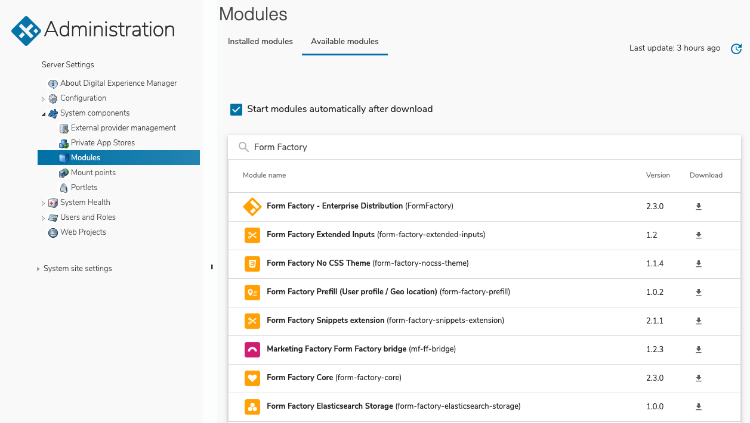Open Users and Roles item
Screen dimensions: 750x423
[x=88, y=217]
